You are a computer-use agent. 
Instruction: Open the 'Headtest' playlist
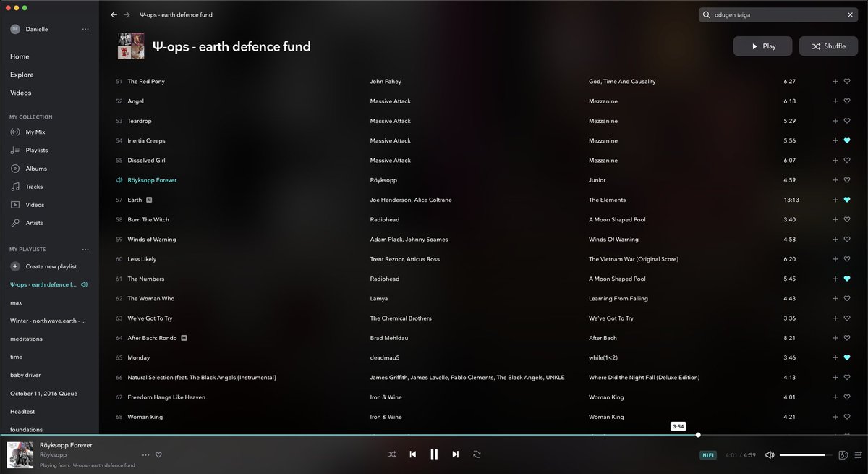tap(22, 411)
